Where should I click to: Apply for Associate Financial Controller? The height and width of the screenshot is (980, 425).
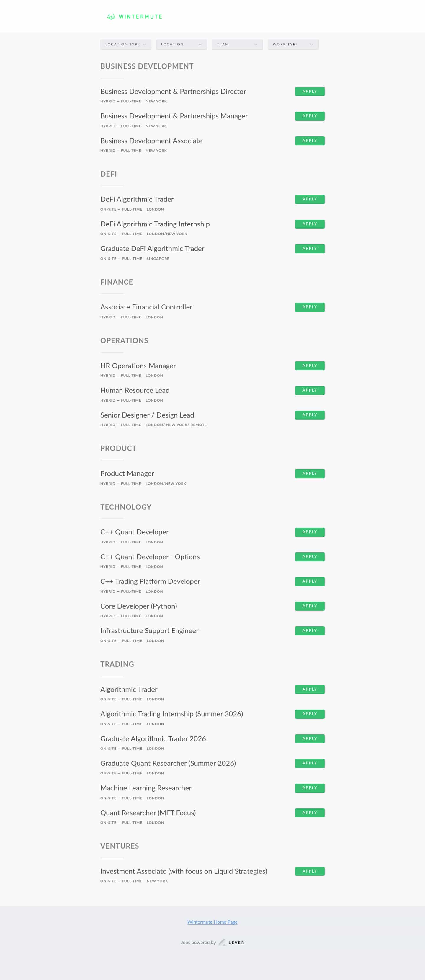(309, 307)
